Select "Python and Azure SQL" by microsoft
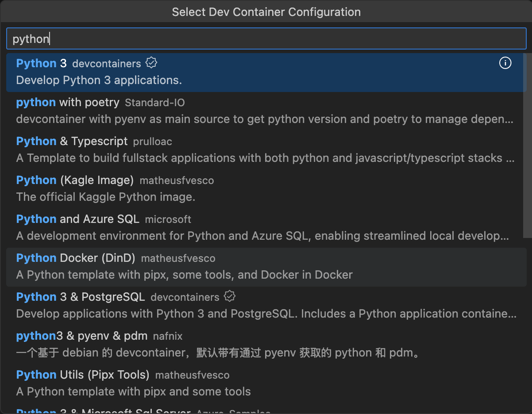This screenshot has height=414, width=532. 266,228
